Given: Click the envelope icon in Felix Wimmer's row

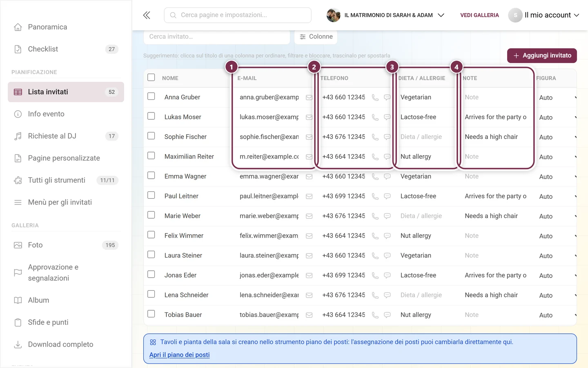Looking at the screenshot, I should pos(309,236).
